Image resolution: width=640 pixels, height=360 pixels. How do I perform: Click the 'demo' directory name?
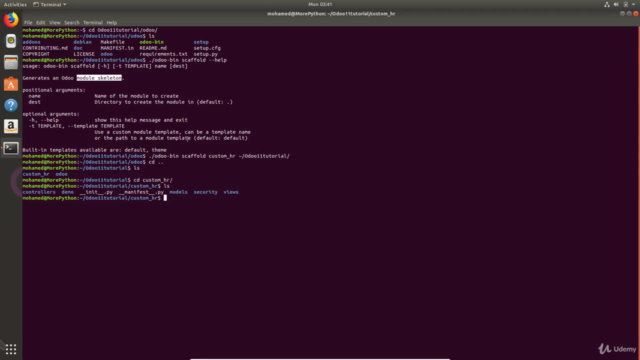point(67,192)
